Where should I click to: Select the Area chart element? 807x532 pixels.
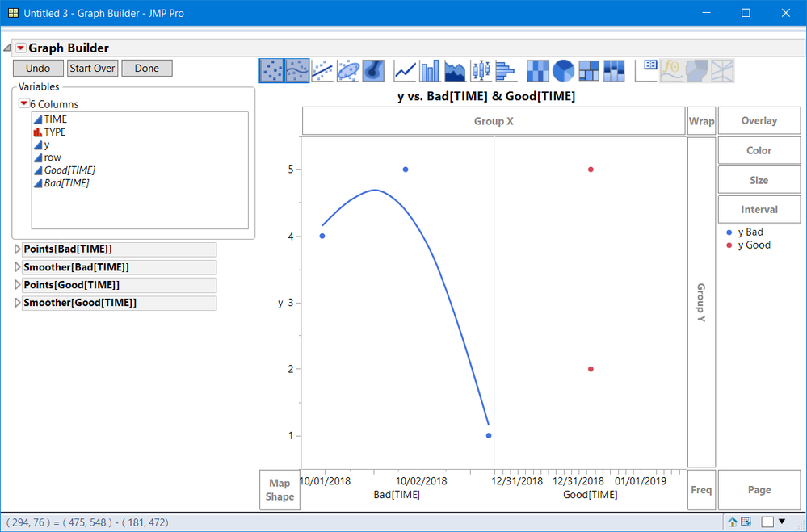[x=455, y=70]
